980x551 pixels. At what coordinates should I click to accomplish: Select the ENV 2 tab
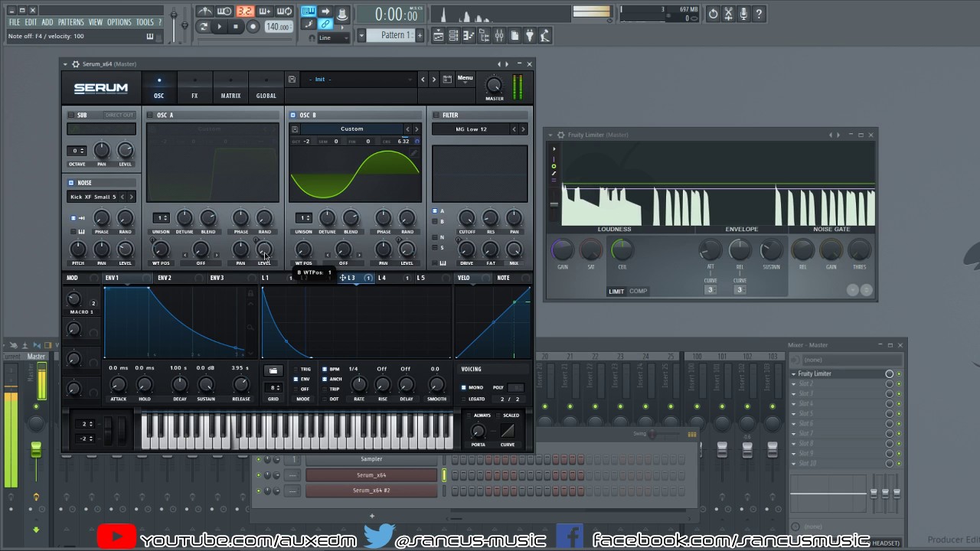165,278
